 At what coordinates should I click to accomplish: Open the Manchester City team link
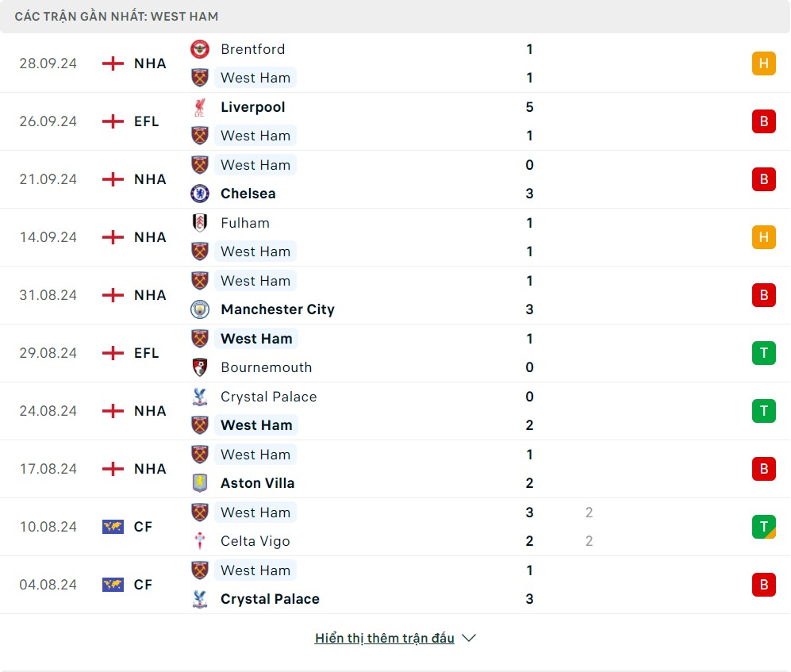[278, 309]
